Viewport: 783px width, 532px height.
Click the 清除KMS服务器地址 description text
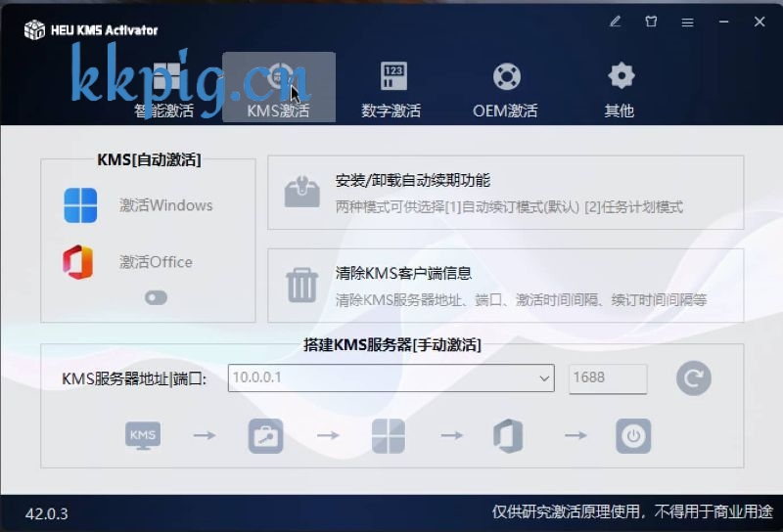[x=521, y=300]
